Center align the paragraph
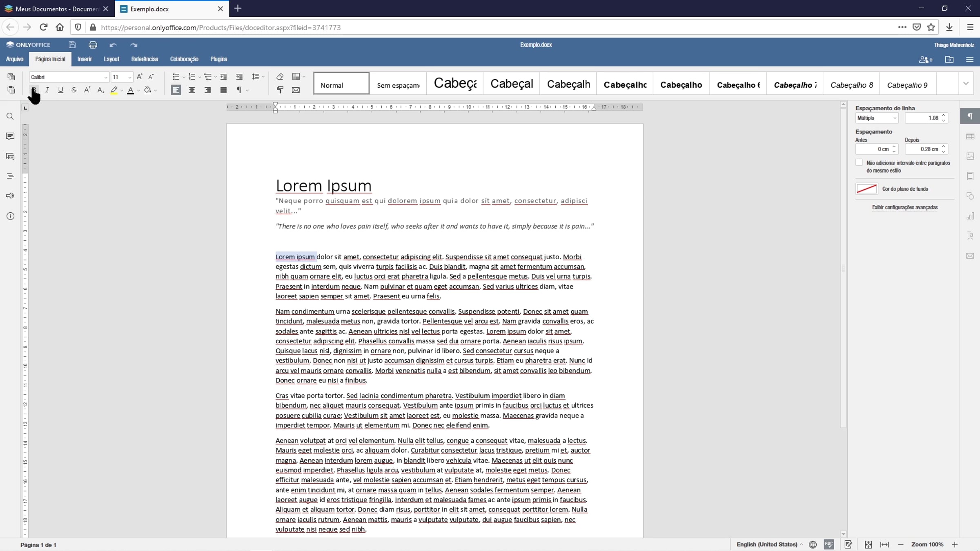The height and width of the screenshot is (551, 980). tap(192, 90)
